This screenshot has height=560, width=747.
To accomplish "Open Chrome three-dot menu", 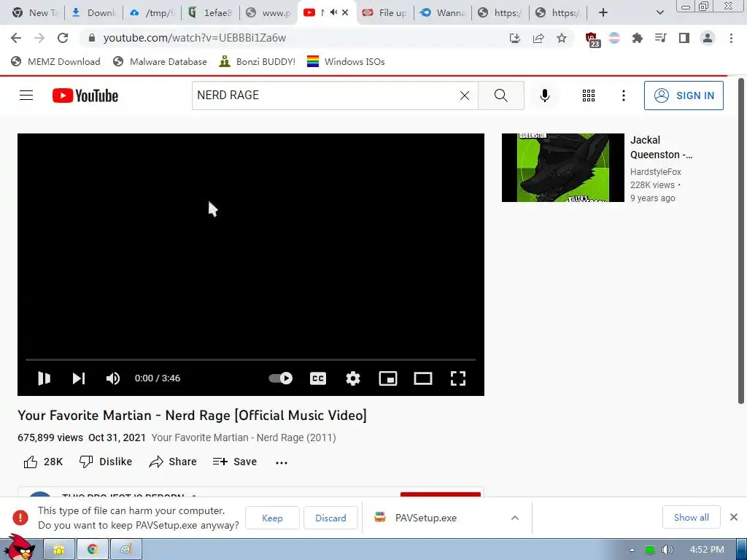I will 731,38.
